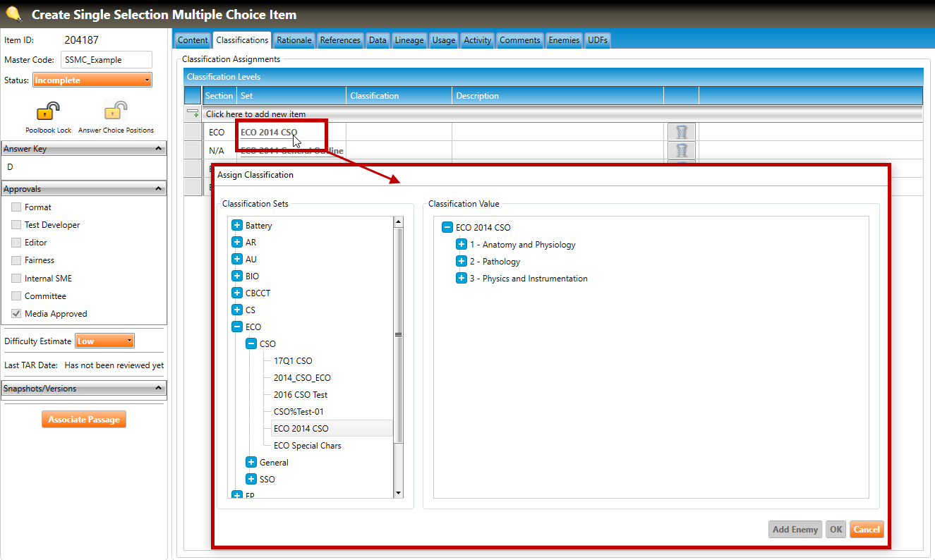This screenshot has height=560, width=935.
Task: Enable the Fairness approval checkbox
Action: pos(16,260)
